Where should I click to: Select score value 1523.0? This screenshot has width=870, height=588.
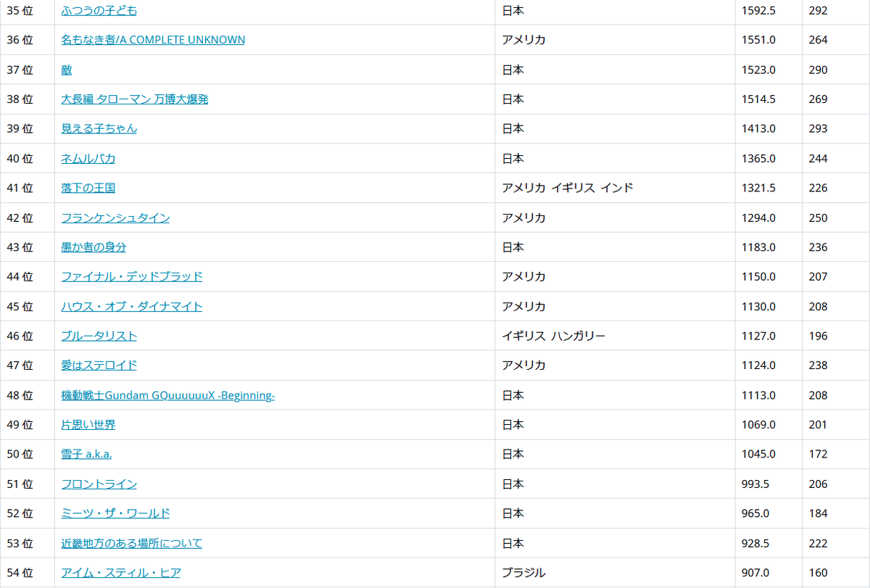[x=758, y=70]
